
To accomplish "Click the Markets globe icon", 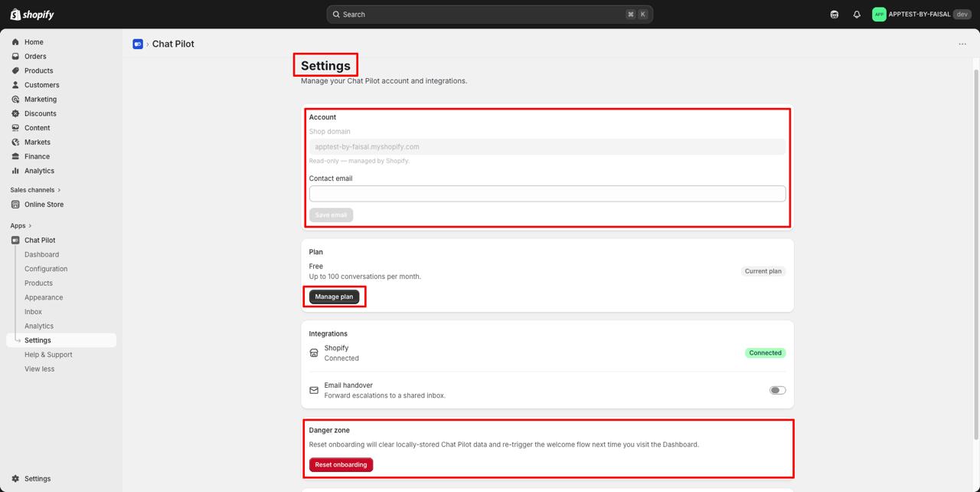I will coord(15,143).
